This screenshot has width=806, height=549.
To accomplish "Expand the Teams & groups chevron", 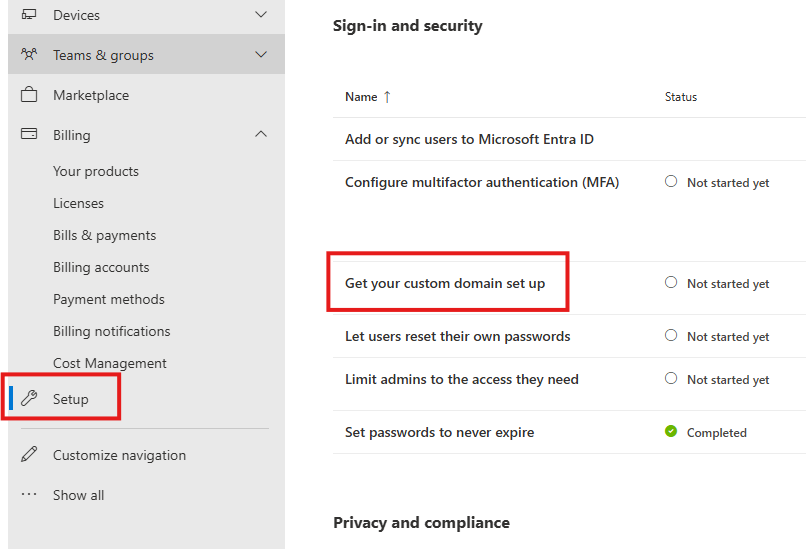I will pos(262,55).
